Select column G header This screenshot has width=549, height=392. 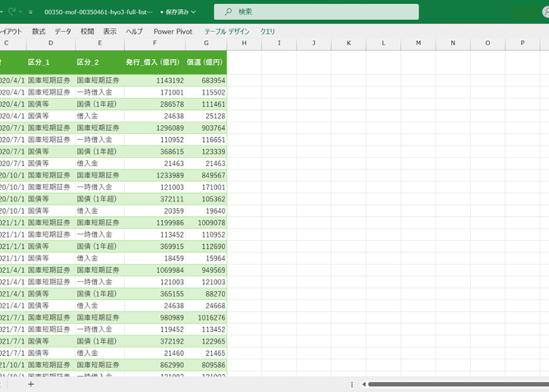point(206,43)
